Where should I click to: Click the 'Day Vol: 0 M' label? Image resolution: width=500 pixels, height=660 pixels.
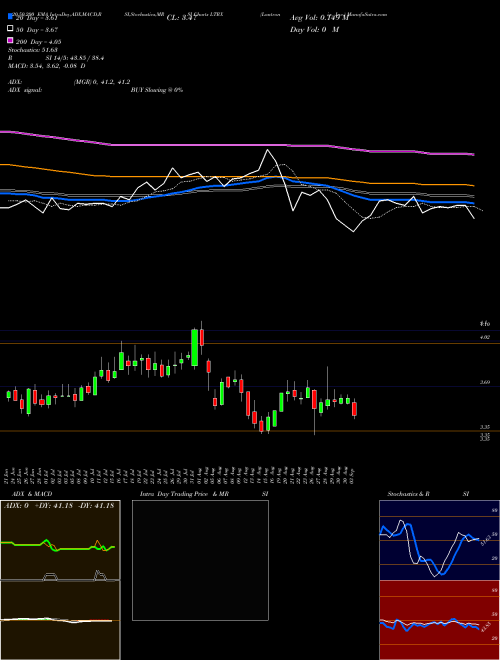314,29
